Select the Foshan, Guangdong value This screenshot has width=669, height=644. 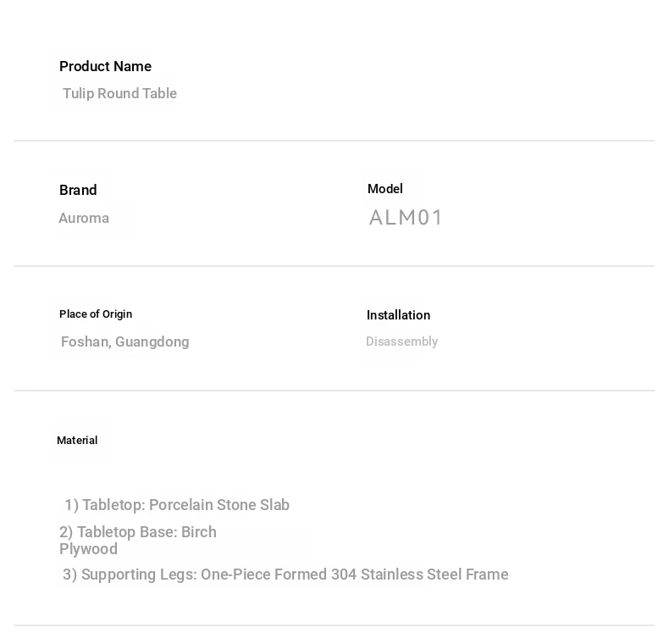point(125,342)
